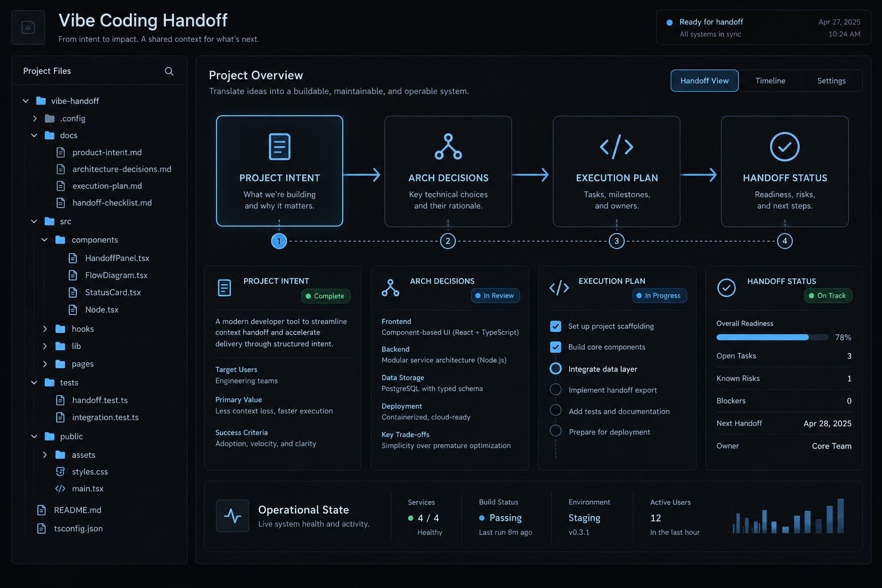Select the Integrate data layer radio circle
The width and height of the screenshot is (882, 588).
(x=556, y=369)
